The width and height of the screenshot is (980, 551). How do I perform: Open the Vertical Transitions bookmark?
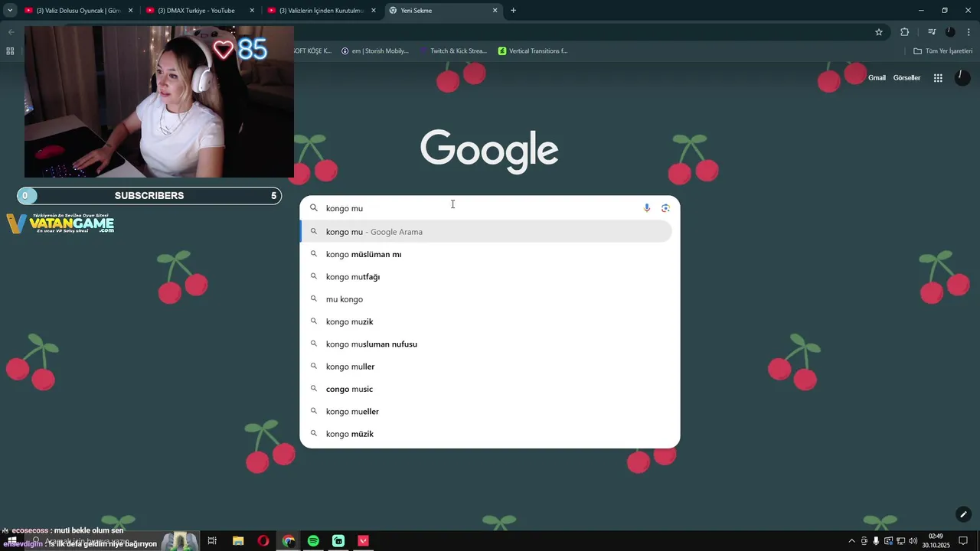pos(533,51)
